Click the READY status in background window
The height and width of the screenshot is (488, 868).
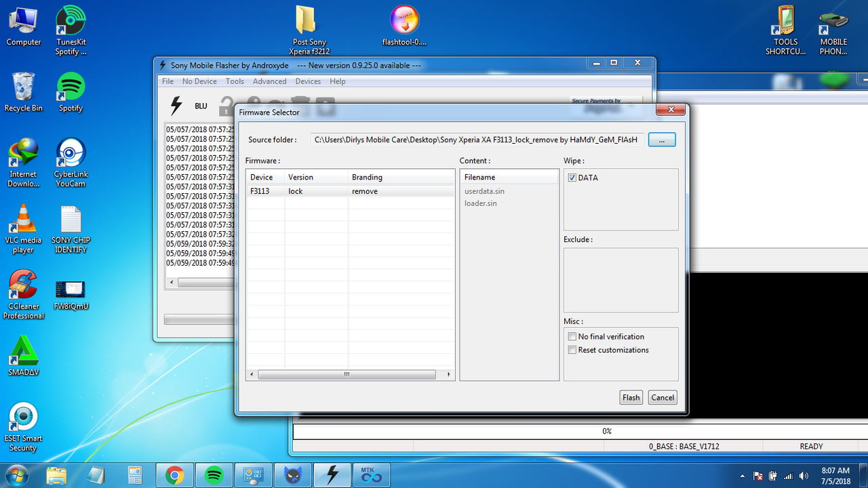pos(811,447)
